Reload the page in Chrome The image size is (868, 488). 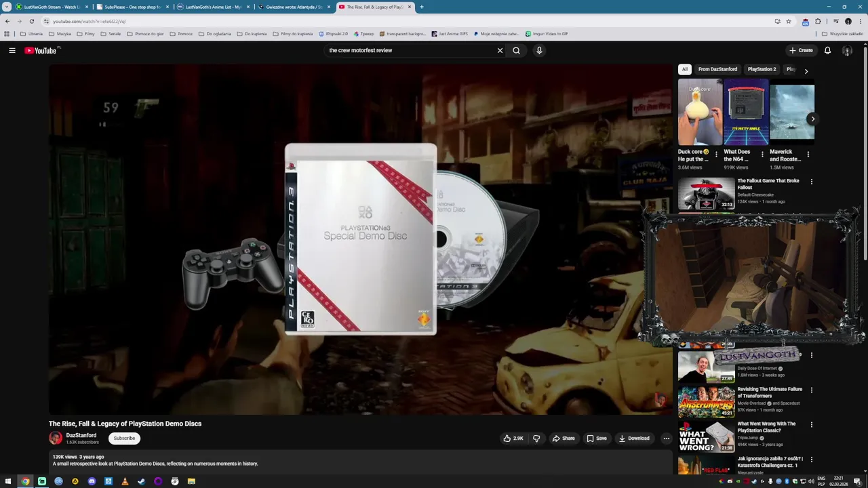point(31,21)
